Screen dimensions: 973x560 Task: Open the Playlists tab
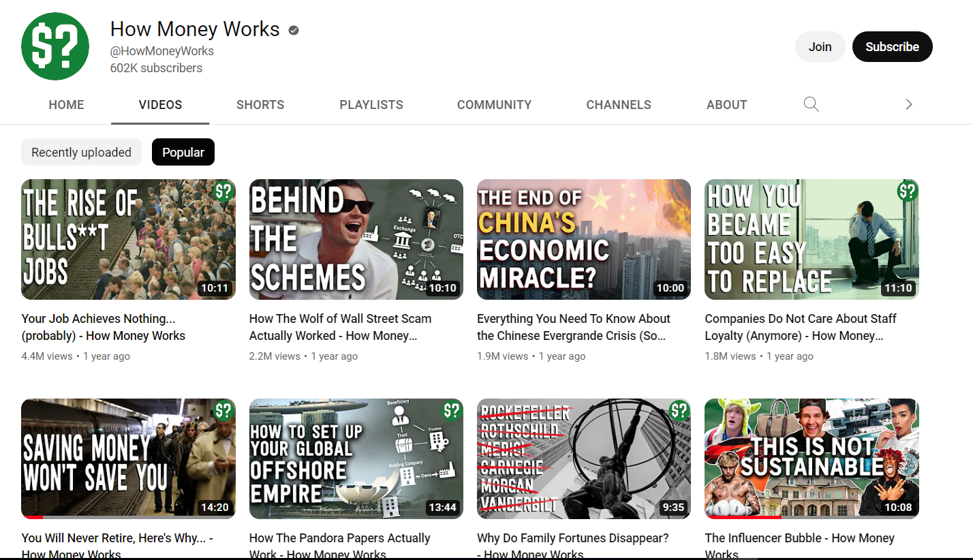(371, 105)
